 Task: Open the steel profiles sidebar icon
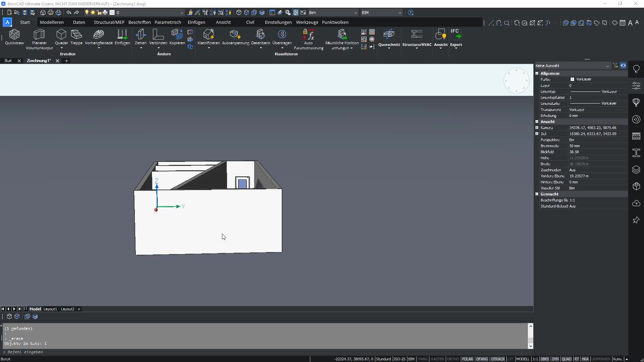[x=636, y=153]
